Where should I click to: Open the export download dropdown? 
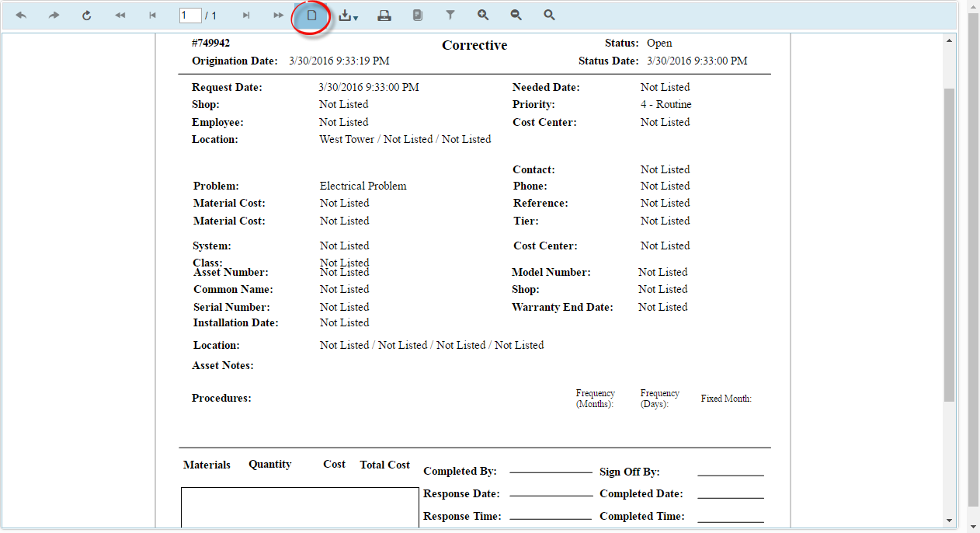[348, 16]
